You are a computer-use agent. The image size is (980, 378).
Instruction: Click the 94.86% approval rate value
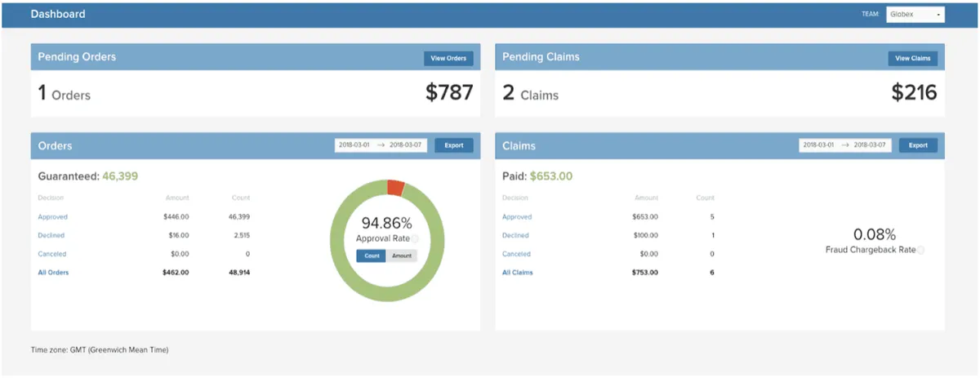point(387,223)
